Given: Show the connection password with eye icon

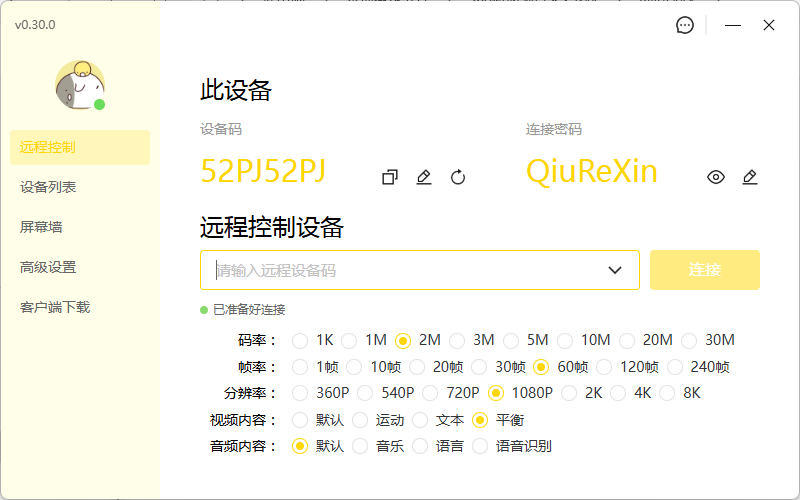Looking at the screenshot, I should [x=716, y=177].
